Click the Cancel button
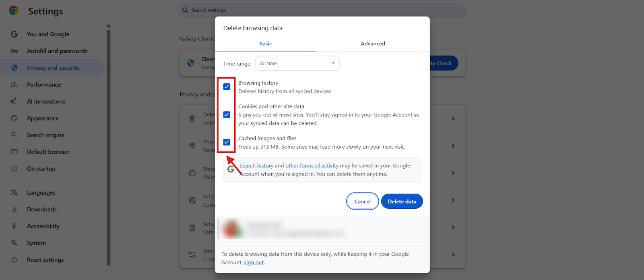The width and height of the screenshot is (644, 280). click(363, 201)
